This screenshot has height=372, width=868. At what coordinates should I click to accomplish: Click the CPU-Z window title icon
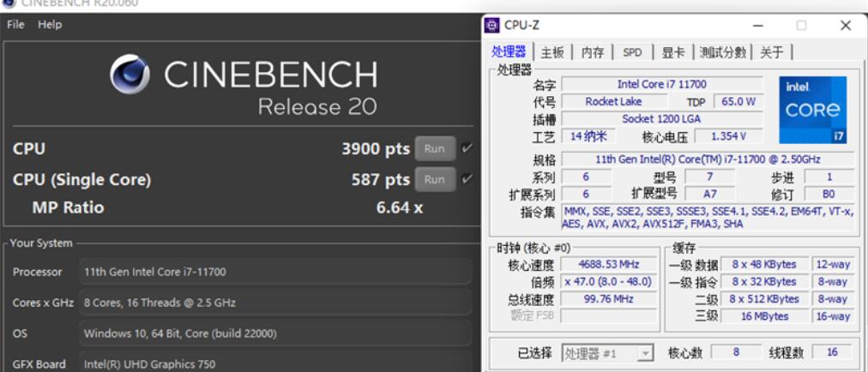tap(491, 26)
